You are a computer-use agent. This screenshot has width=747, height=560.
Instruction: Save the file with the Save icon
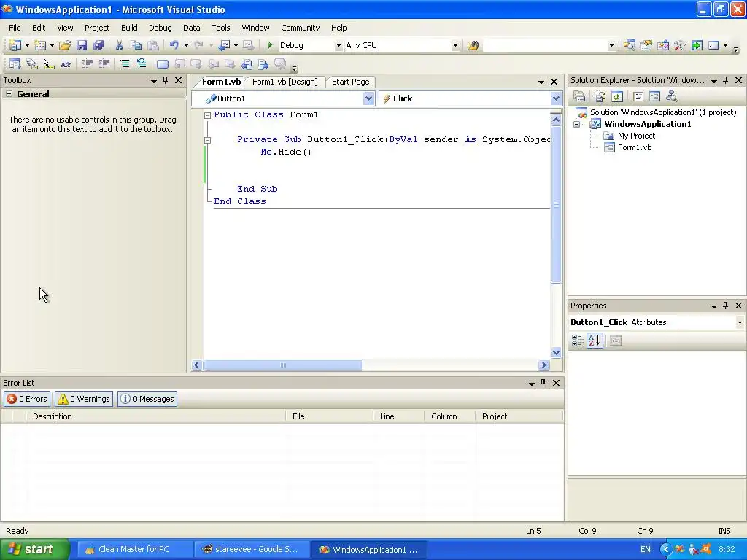click(82, 45)
